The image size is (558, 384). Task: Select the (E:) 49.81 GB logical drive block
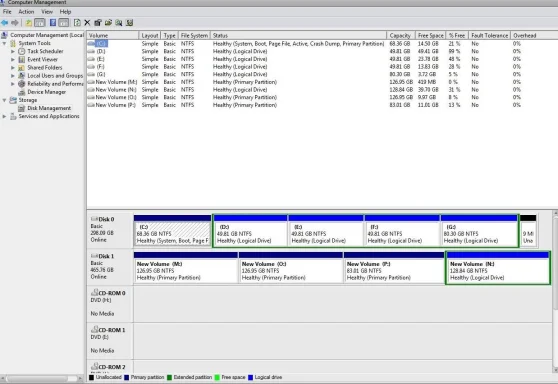coord(326,230)
